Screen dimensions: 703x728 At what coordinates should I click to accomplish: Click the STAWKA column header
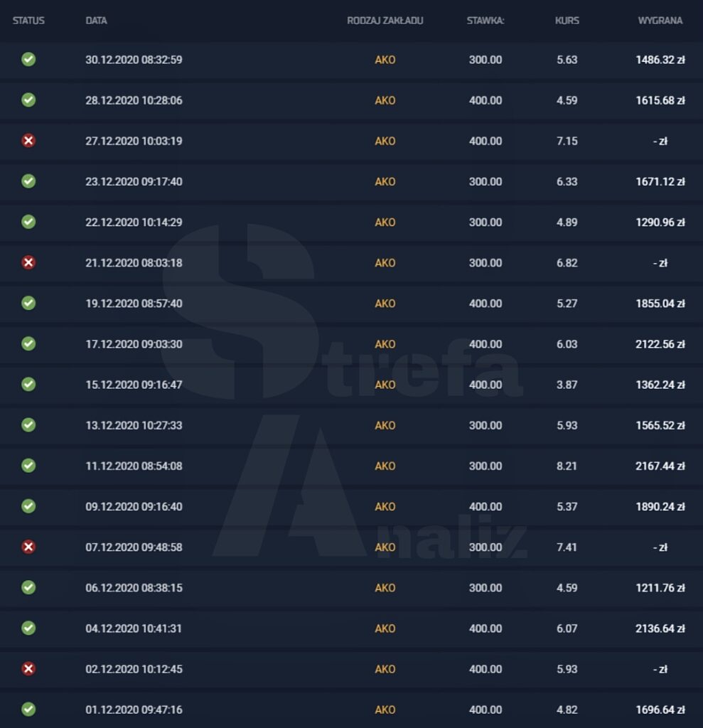pos(485,21)
